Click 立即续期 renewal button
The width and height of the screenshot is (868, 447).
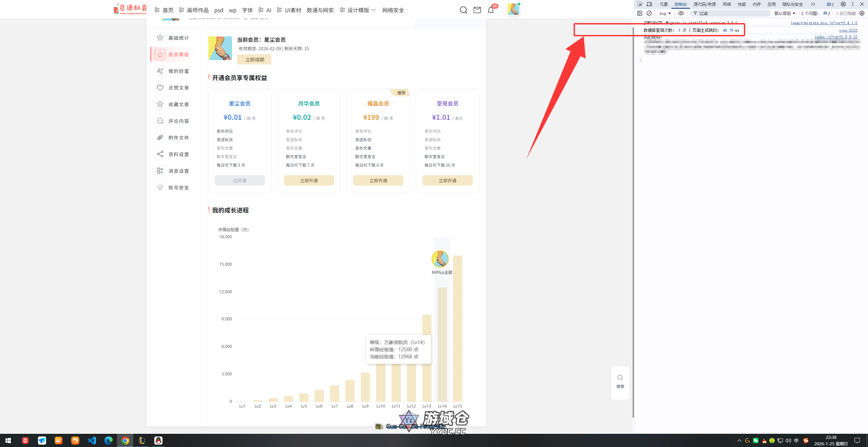tap(254, 60)
